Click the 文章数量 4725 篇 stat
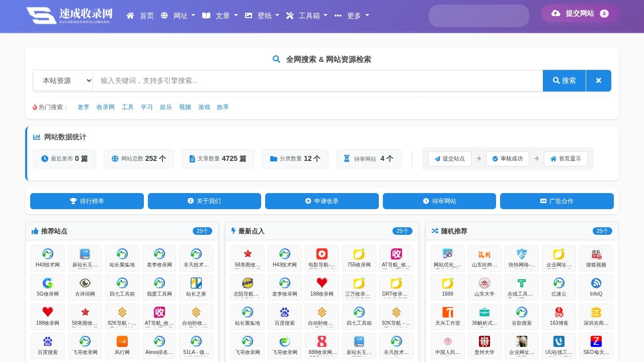This screenshot has width=644, height=362. point(218,159)
